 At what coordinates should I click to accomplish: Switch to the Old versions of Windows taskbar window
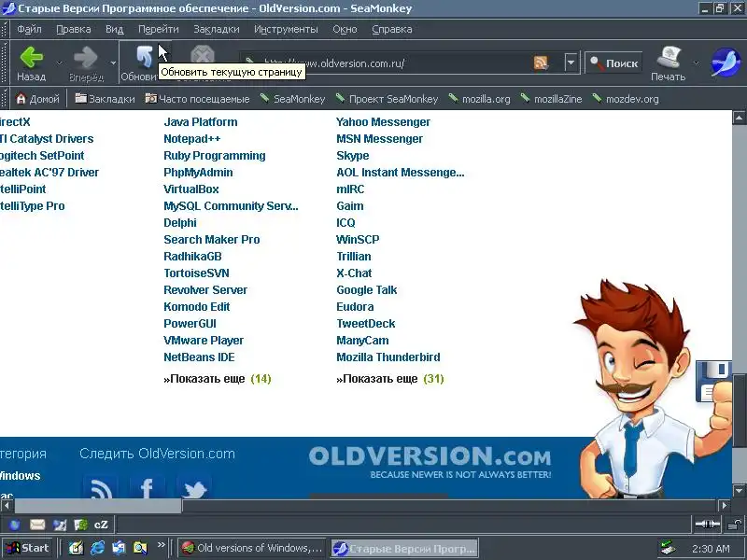point(252,548)
